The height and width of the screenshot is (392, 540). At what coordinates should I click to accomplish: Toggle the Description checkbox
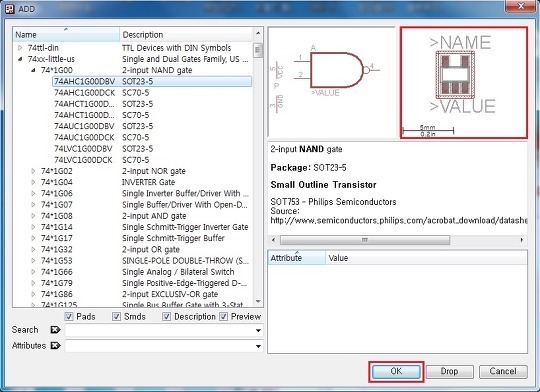(x=167, y=316)
